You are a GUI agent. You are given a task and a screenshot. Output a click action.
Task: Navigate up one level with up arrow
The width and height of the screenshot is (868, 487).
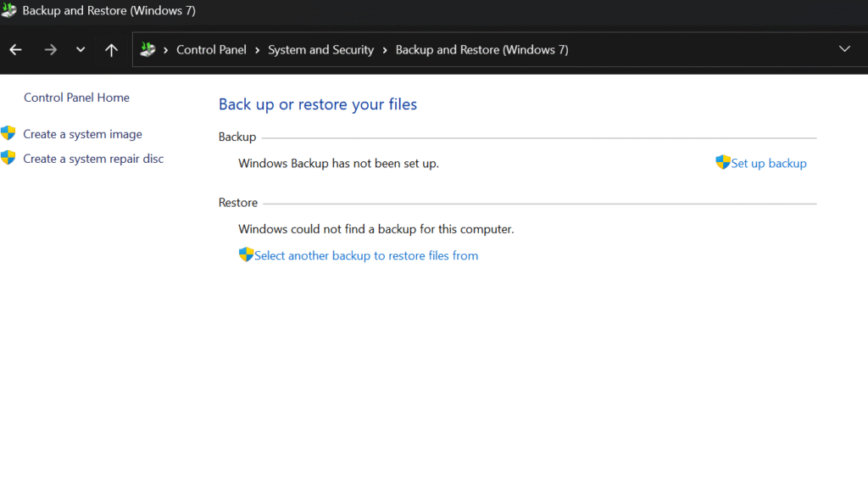click(111, 50)
